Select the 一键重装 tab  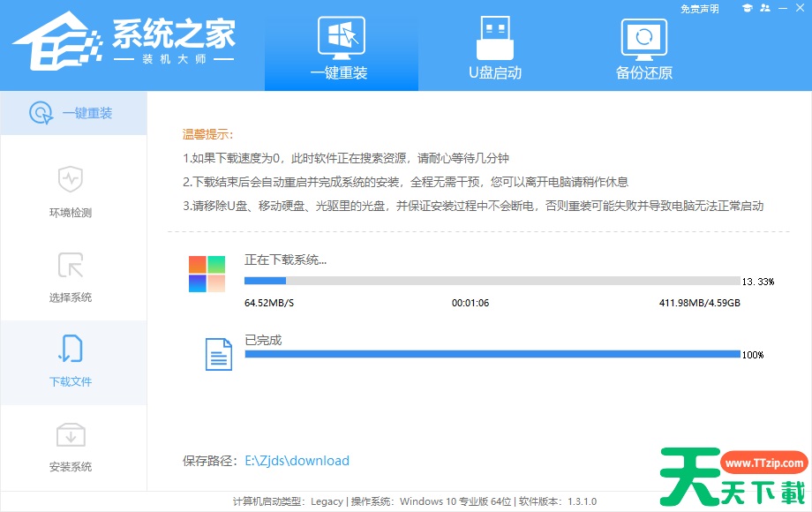(341, 46)
